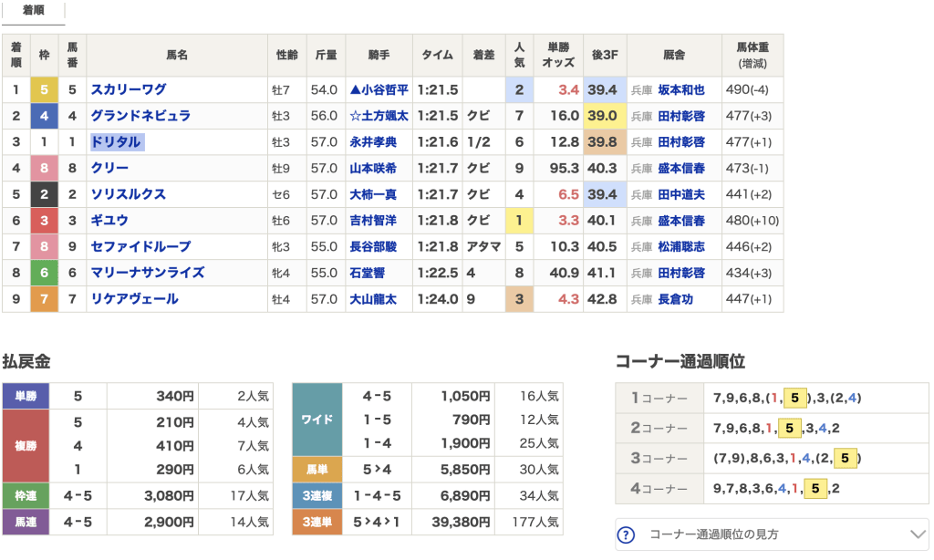Image resolution: width=934 pixels, height=560 pixels.
Task: Open the highlighted horse ドリタル
Action: pos(117,142)
